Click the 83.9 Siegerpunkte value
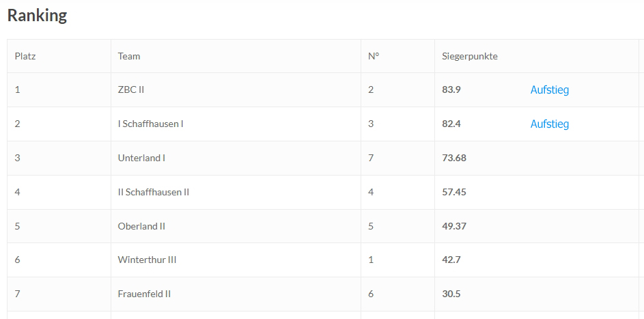 coord(451,89)
